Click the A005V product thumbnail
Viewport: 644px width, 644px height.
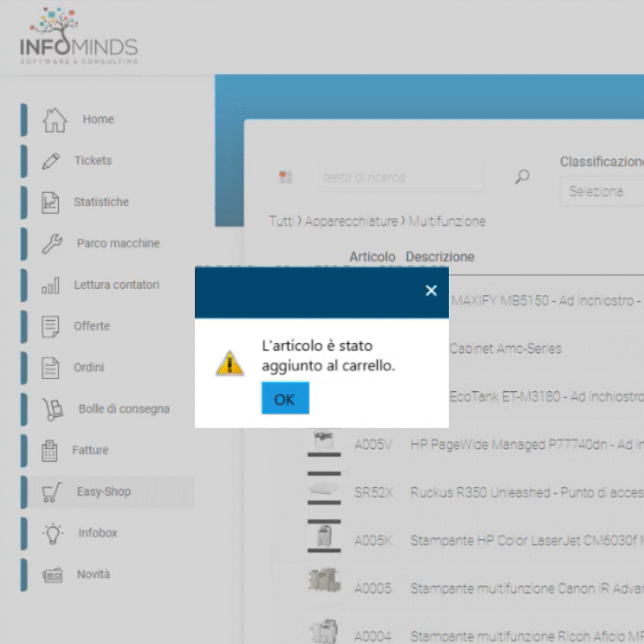click(x=324, y=442)
